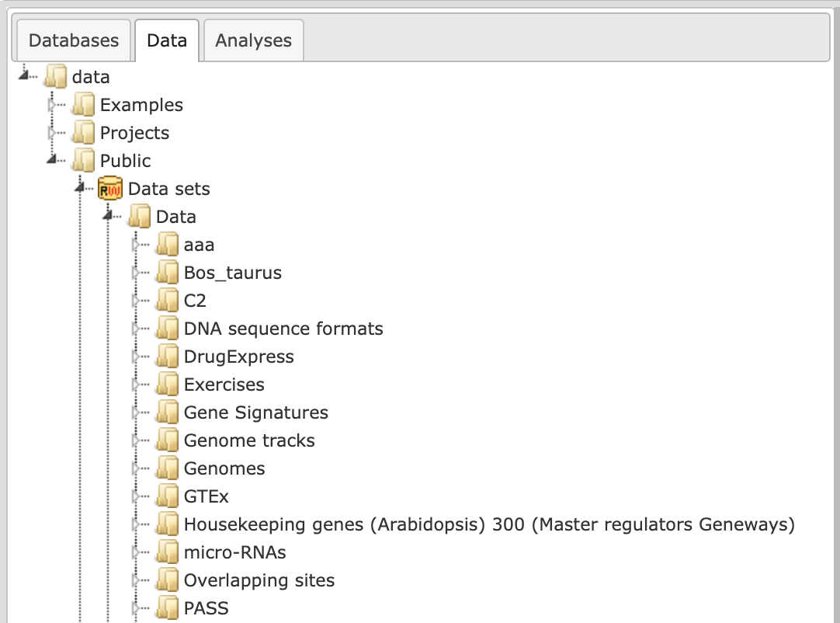Click the DrugExpress folder icon
Screen dimensions: 840x623
[x=167, y=357]
